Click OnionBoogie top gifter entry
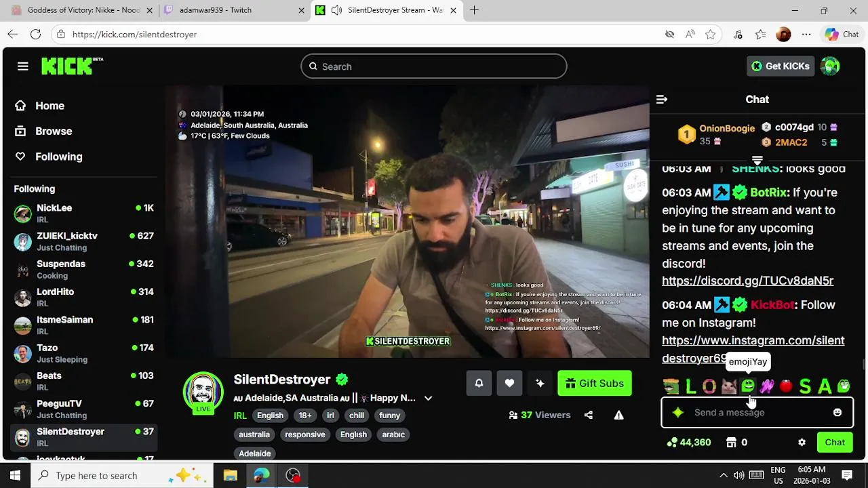868x488 pixels. click(x=716, y=134)
